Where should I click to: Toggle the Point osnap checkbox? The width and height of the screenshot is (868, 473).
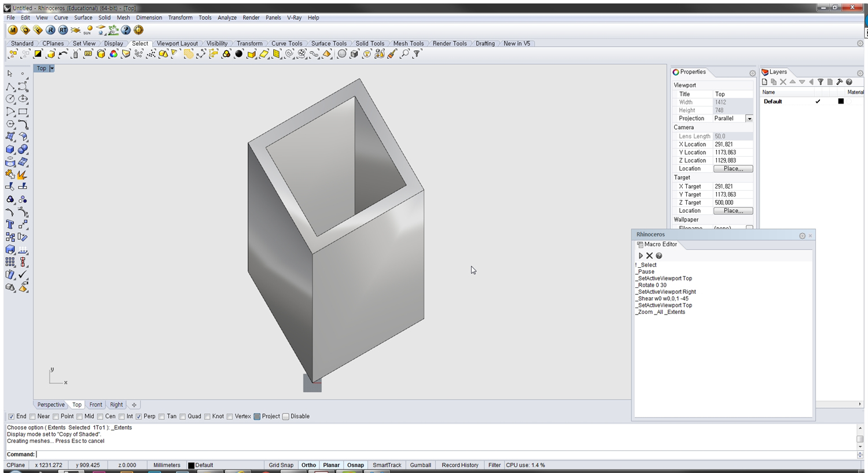click(56, 416)
